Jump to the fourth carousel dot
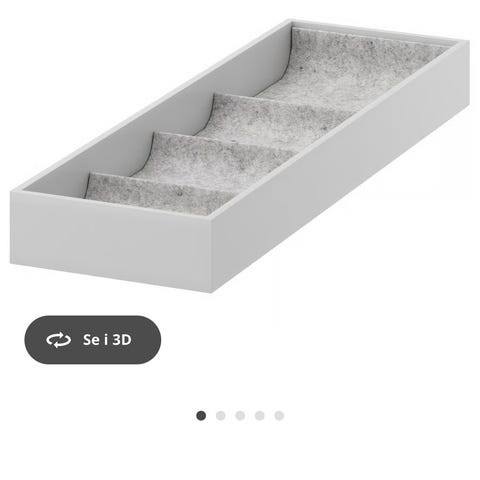The width and height of the screenshot is (480, 480). 260,416
